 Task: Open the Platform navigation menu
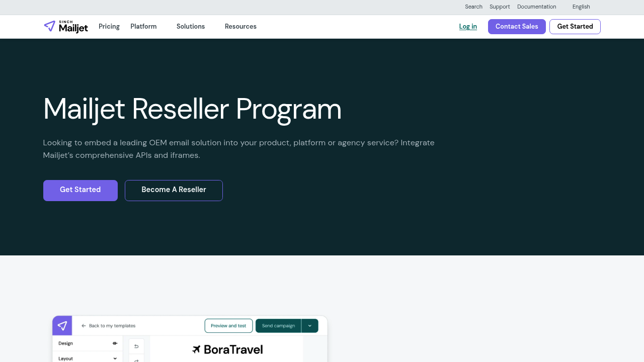click(x=143, y=27)
